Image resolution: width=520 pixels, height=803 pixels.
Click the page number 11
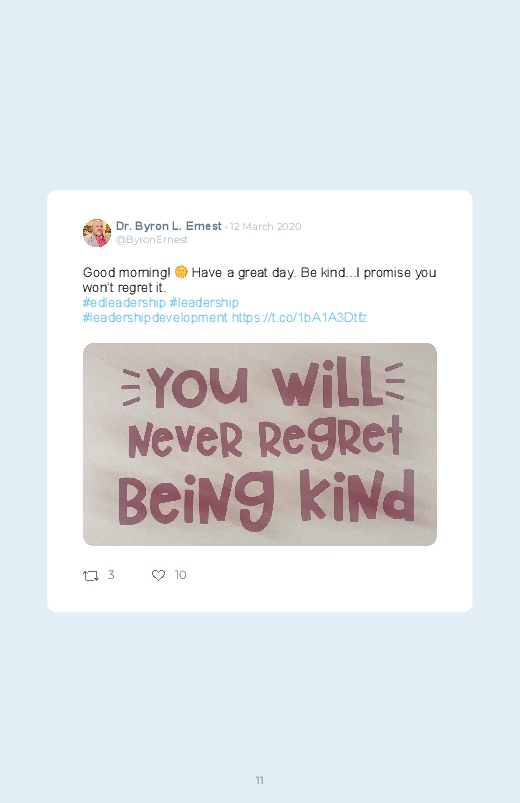(x=260, y=780)
